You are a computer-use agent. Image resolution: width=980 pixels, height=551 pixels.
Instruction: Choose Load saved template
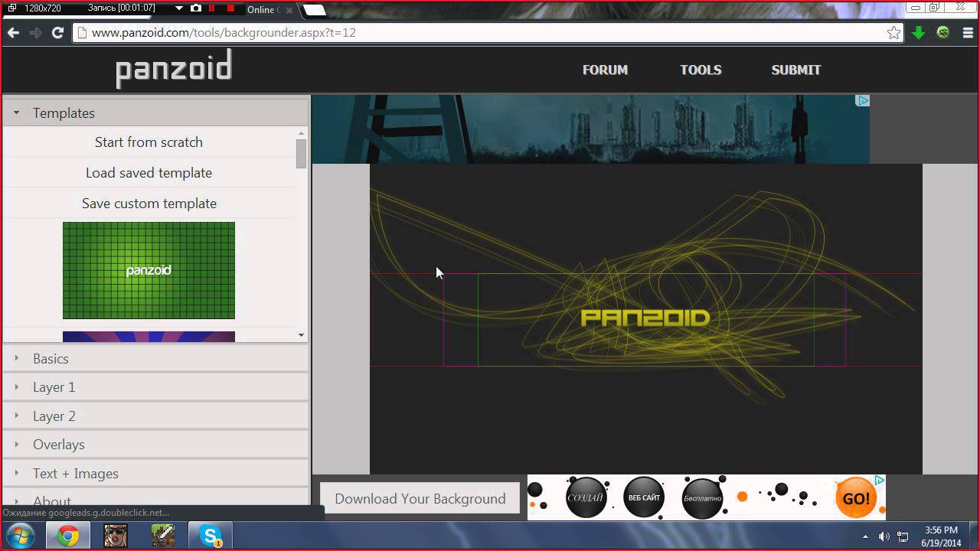149,173
